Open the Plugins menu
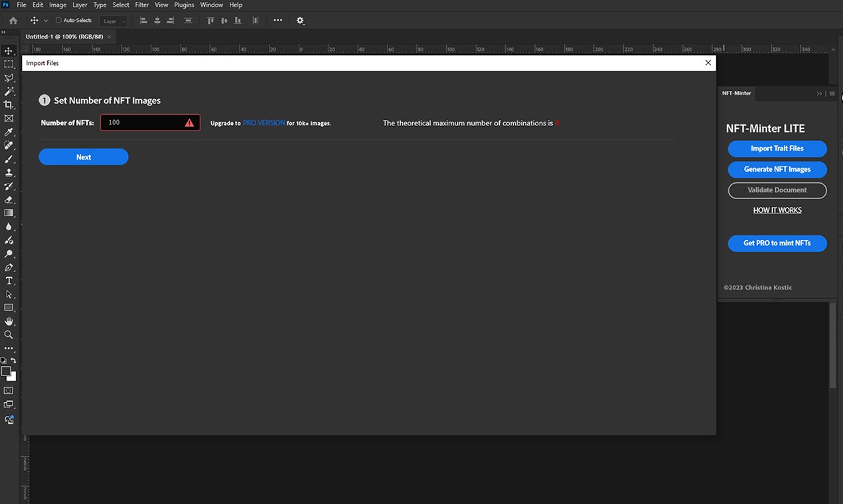 point(185,5)
